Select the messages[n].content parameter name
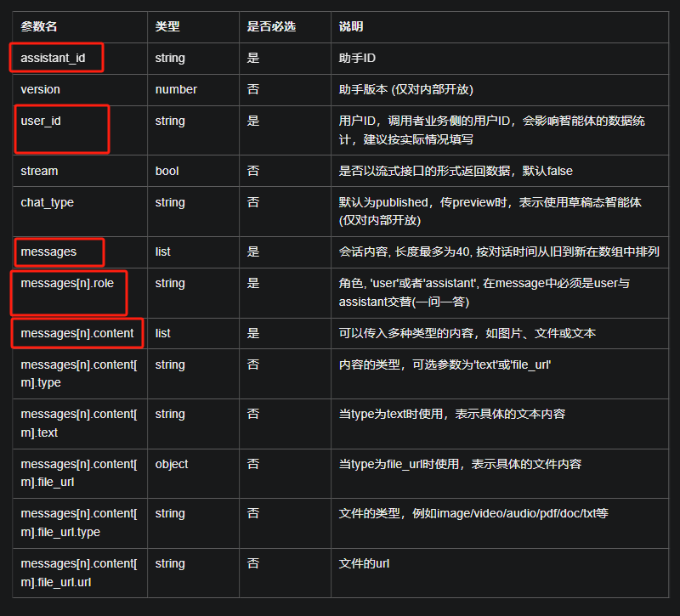The width and height of the screenshot is (680, 616). click(77, 333)
